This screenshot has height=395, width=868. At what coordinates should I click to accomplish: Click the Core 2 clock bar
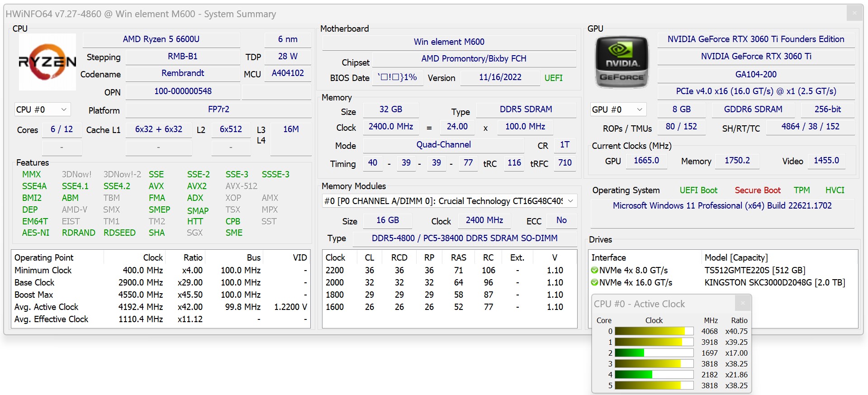[654, 353]
